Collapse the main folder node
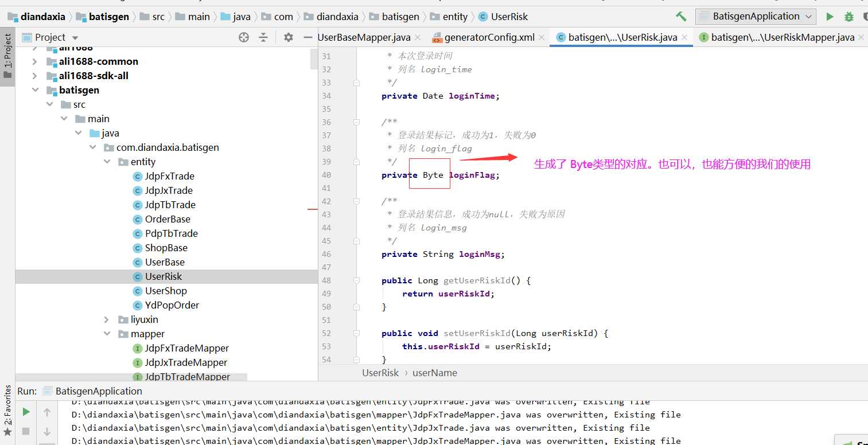 pyautogui.click(x=64, y=119)
